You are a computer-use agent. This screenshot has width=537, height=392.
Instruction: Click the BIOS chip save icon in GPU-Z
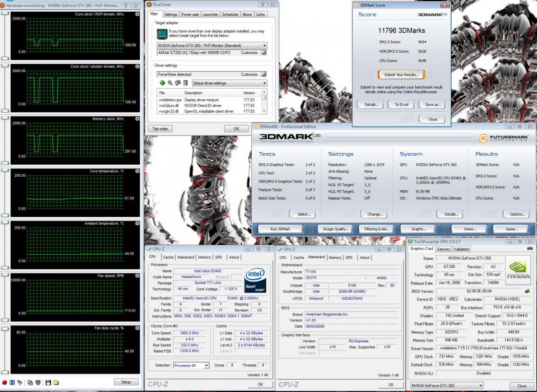click(527, 291)
